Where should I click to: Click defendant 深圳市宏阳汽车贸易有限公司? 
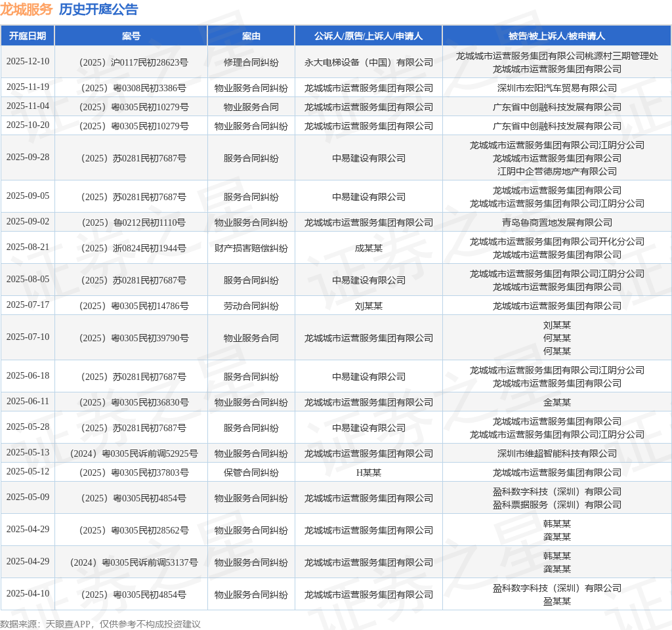click(556, 89)
